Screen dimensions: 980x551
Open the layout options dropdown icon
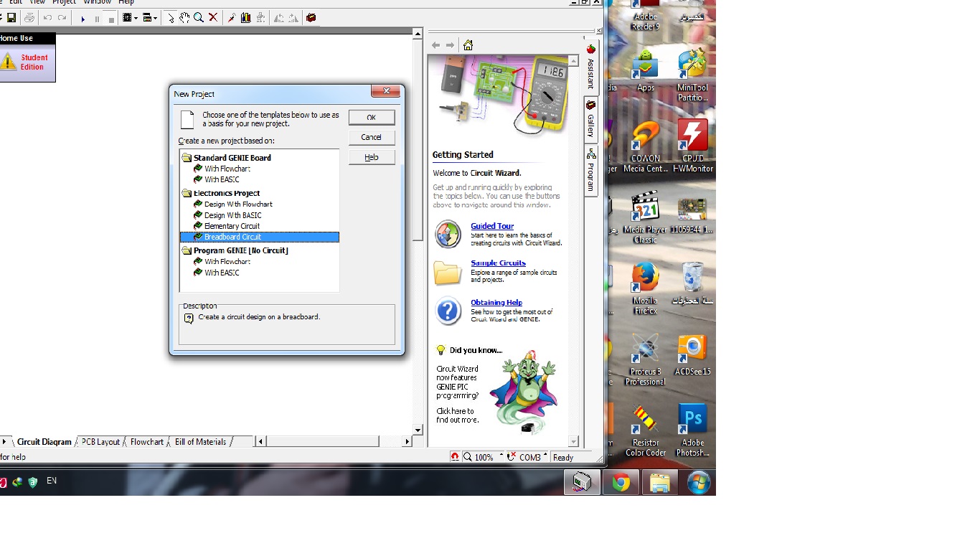(150, 18)
